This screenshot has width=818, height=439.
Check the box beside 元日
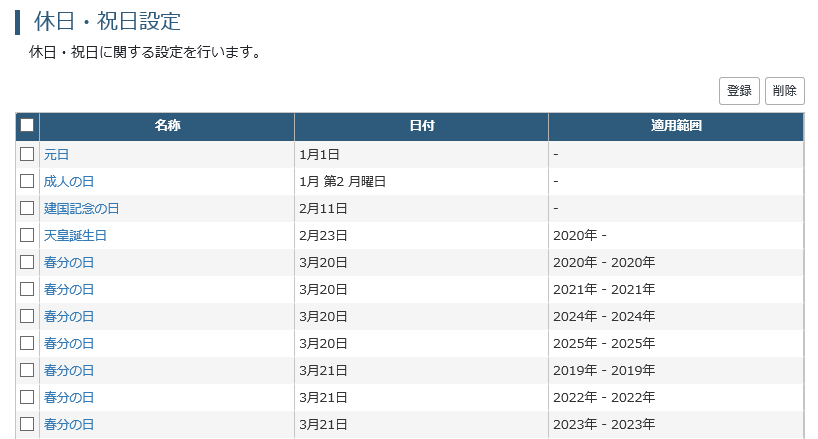click(27, 154)
